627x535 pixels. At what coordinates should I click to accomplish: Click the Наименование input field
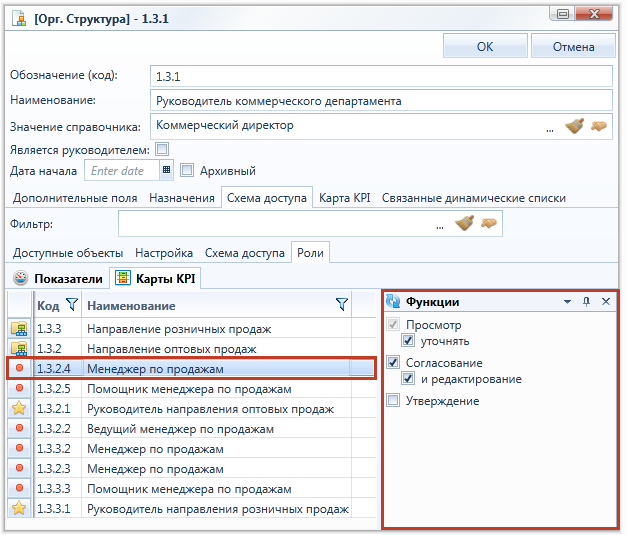[381, 101]
